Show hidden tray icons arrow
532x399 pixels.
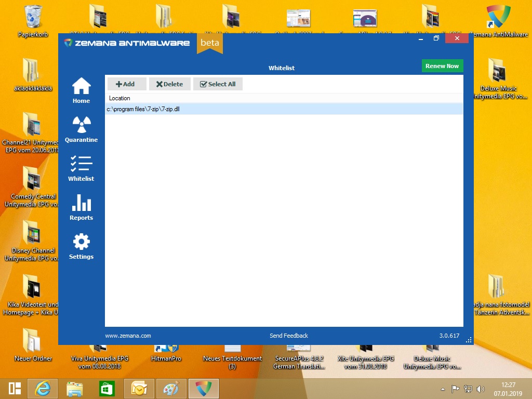tap(443, 389)
